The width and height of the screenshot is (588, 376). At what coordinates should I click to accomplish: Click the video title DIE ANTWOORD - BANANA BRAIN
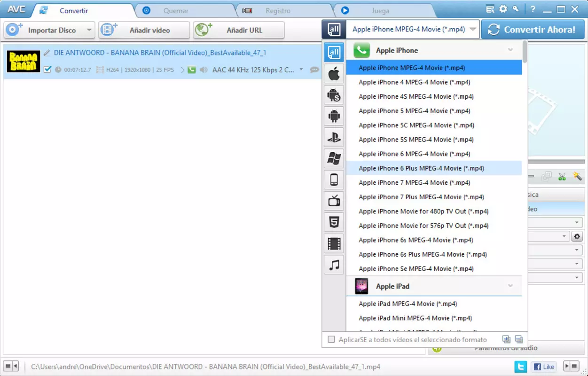[x=160, y=53]
